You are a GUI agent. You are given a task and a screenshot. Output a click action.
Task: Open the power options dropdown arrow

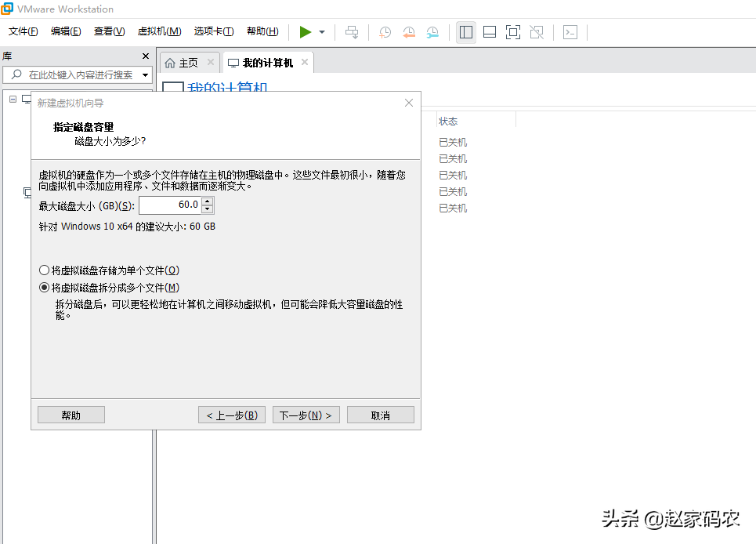pyautogui.click(x=322, y=32)
